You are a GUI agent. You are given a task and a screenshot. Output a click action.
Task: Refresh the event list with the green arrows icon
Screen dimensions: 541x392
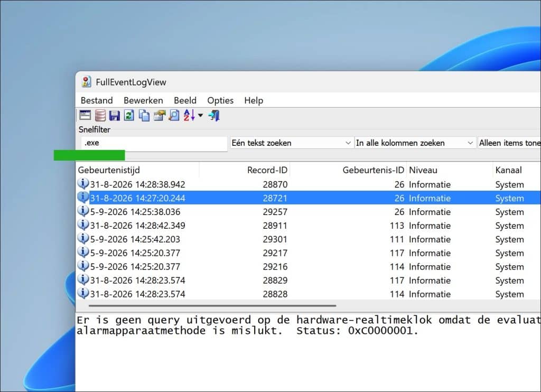(129, 115)
